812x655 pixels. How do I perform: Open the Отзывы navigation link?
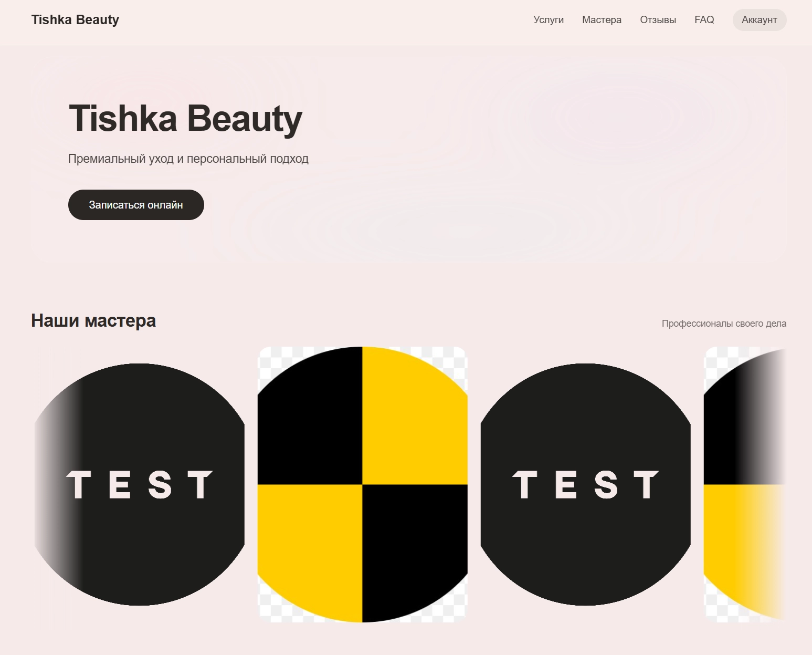pyautogui.click(x=658, y=20)
